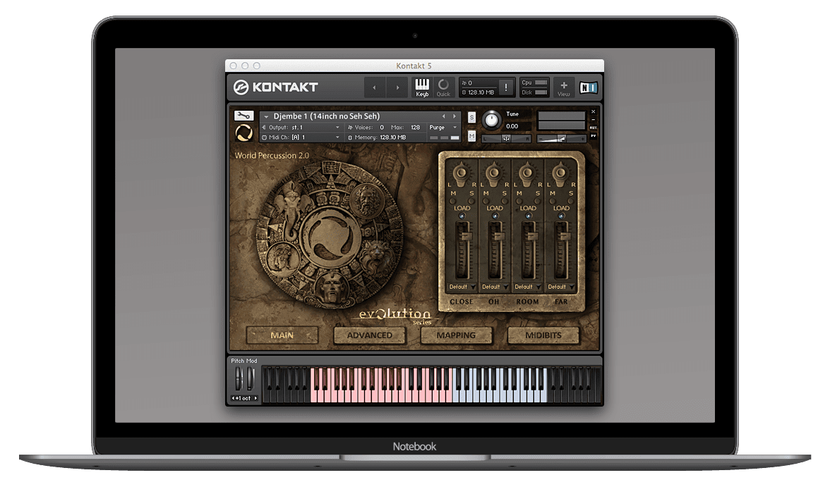Image resolution: width=830 pixels, height=504 pixels.
Task: Toggle LOAD light for OH mic
Action: coord(495,216)
